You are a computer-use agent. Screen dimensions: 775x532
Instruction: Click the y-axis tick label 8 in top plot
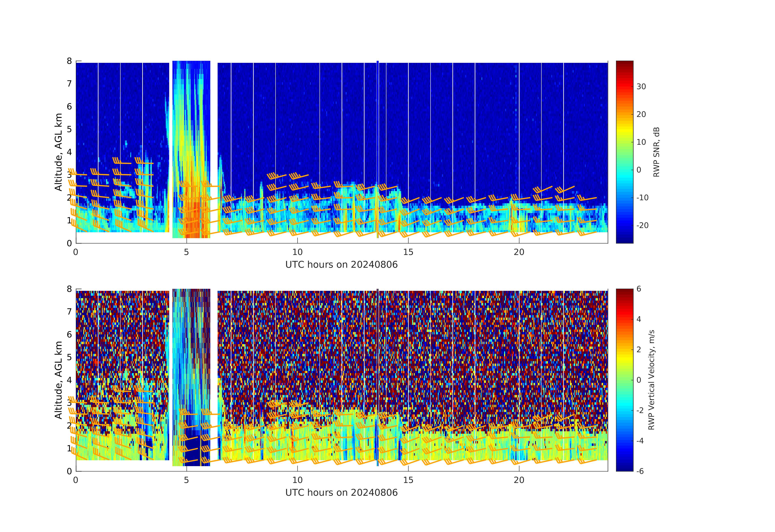pos(69,61)
